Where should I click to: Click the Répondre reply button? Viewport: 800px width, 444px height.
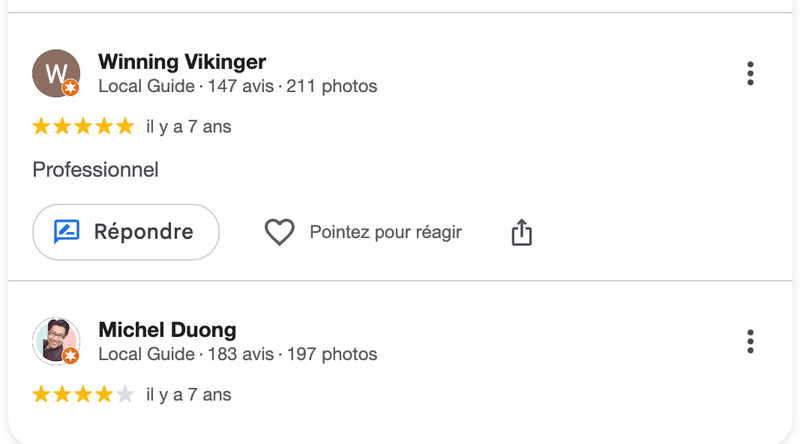126,232
